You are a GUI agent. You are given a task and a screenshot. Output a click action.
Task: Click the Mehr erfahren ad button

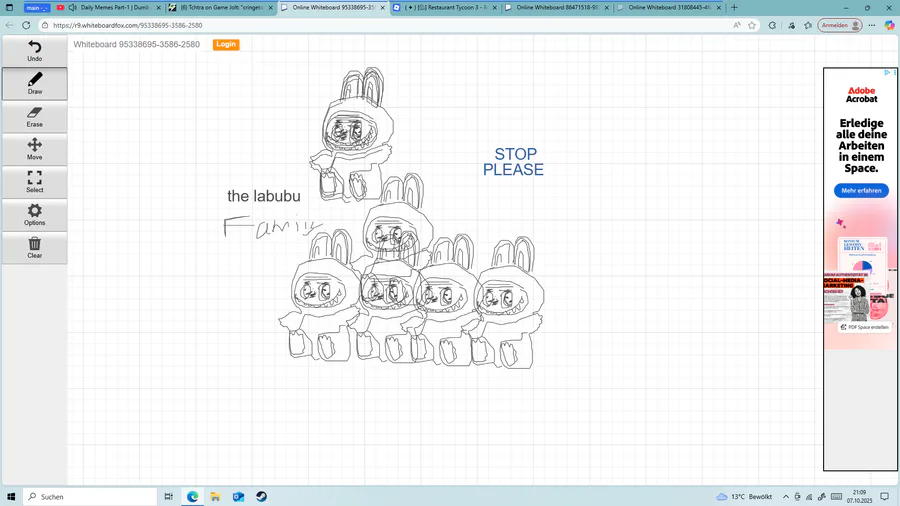pos(861,190)
